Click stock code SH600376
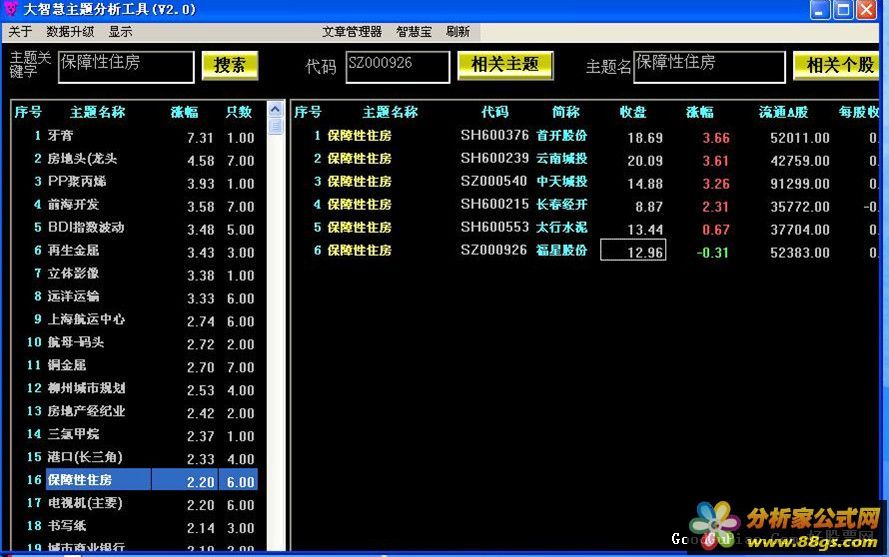This screenshot has width=889, height=557. 494,136
